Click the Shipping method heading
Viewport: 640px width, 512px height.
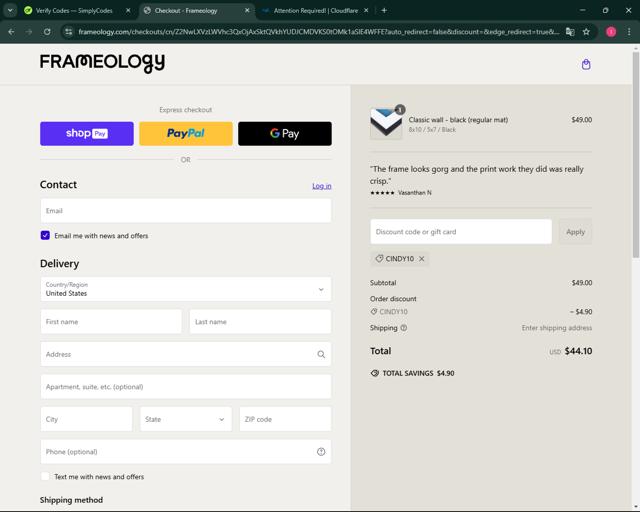point(71,500)
